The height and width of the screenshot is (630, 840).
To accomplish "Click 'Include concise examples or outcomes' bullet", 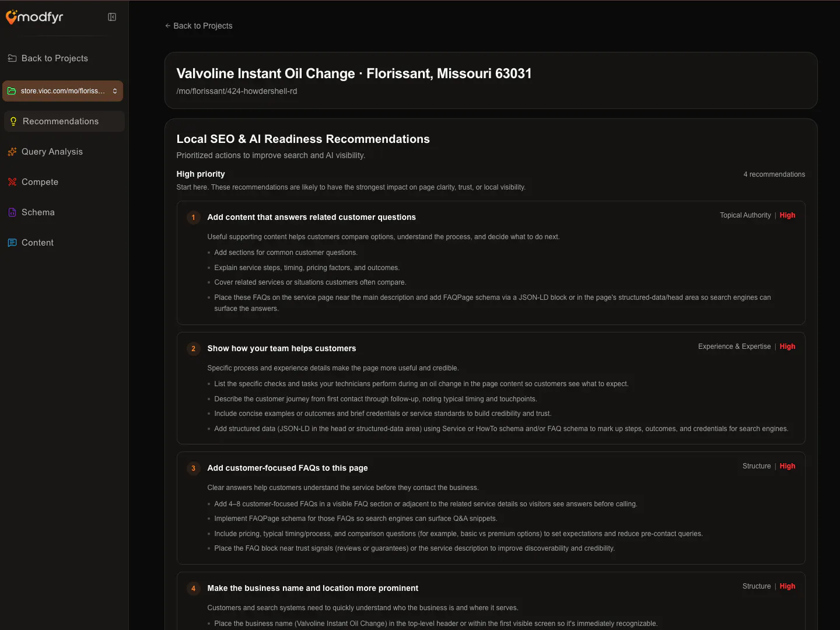I will click(383, 414).
